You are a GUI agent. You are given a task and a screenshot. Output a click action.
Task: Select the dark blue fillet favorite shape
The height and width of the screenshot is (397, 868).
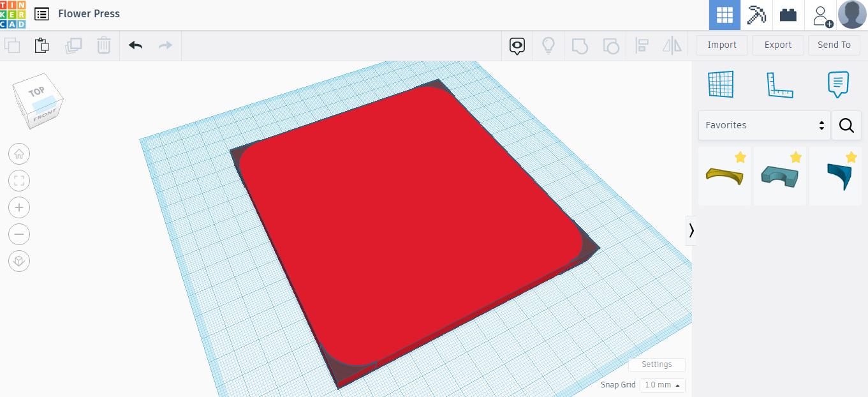tap(835, 176)
